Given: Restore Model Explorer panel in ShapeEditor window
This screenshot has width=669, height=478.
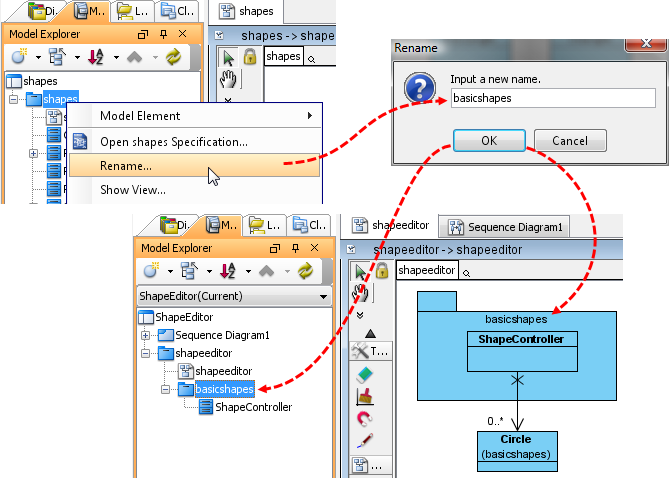Looking at the screenshot, I should coord(275,248).
